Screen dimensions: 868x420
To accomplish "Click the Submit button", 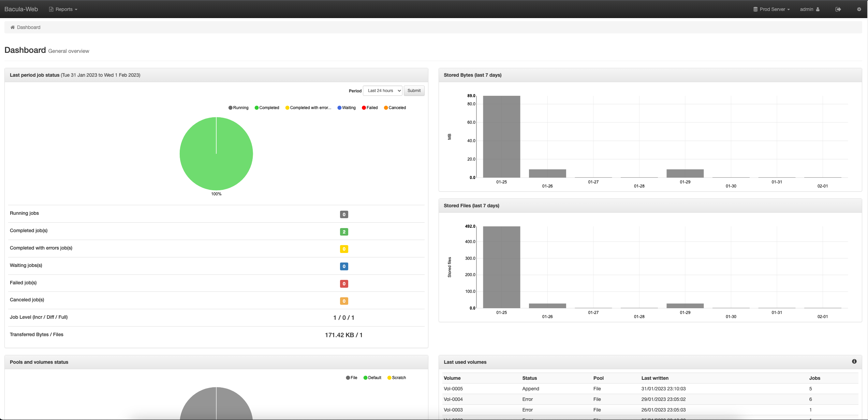I will pos(414,91).
